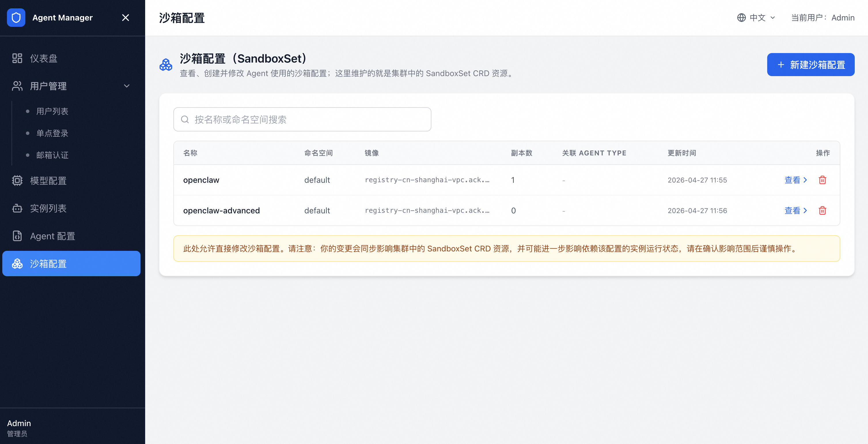Click the 实例列表 robot icon
This screenshot has width=868, height=444.
click(x=17, y=208)
